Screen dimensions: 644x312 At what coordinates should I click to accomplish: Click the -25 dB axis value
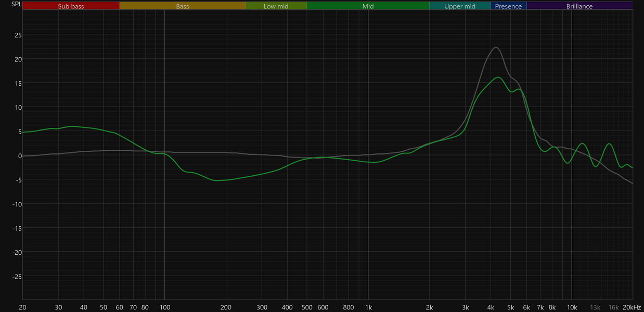[17, 277]
